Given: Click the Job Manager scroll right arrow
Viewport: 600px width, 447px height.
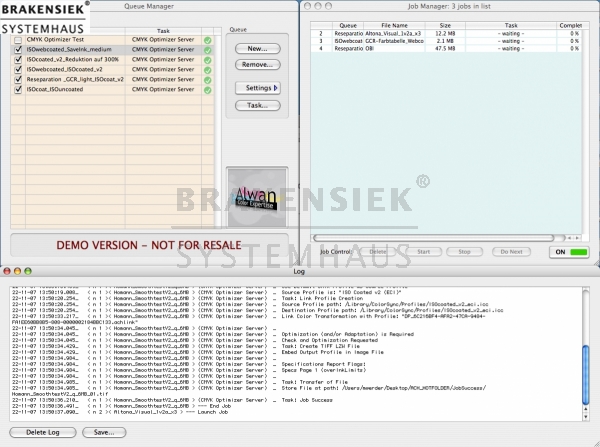Looking at the screenshot, I should [577, 238].
